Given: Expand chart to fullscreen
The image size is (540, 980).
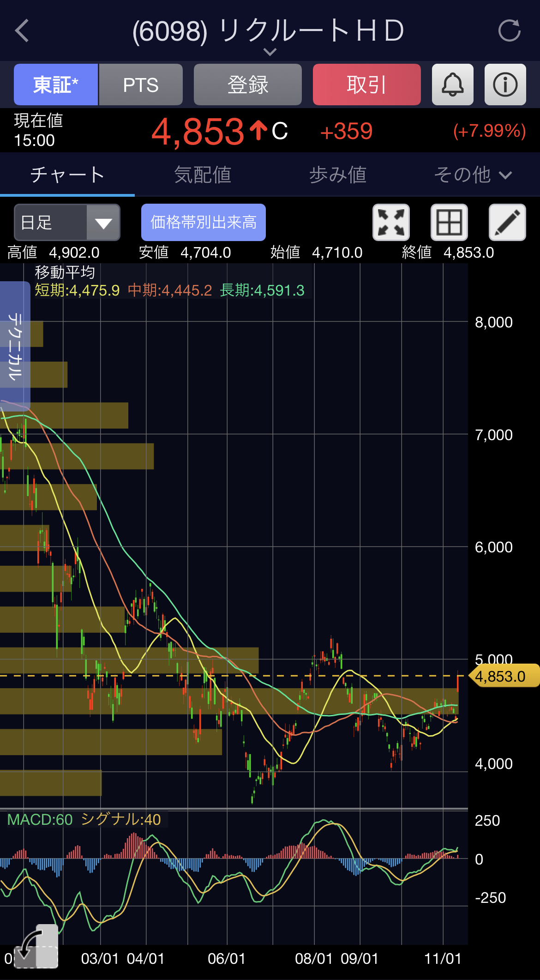Looking at the screenshot, I should [391, 222].
